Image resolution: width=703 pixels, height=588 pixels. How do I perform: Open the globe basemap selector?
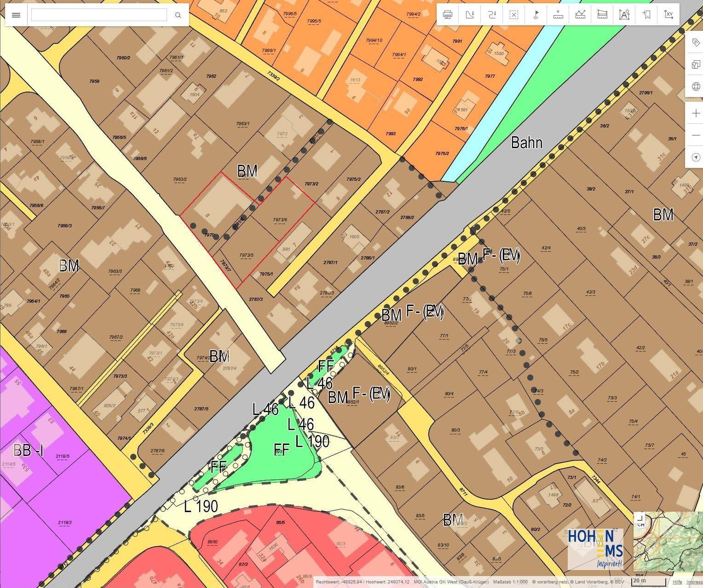coord(695,86)
